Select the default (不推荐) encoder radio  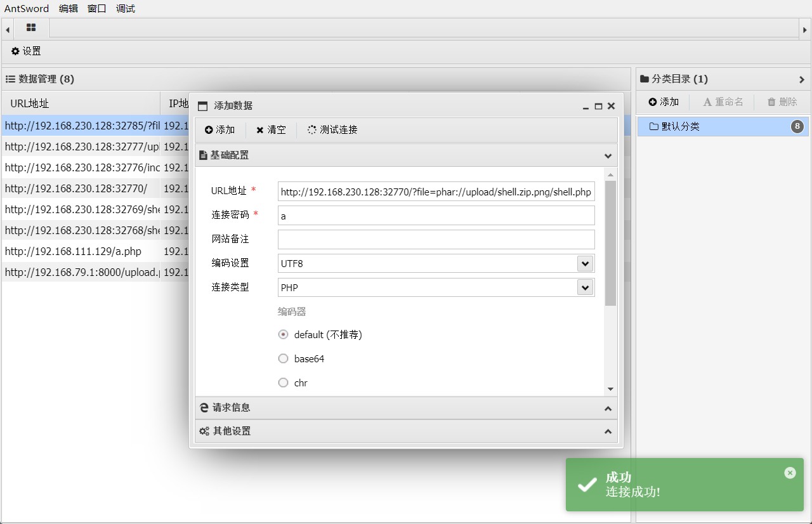pos(284,334)
